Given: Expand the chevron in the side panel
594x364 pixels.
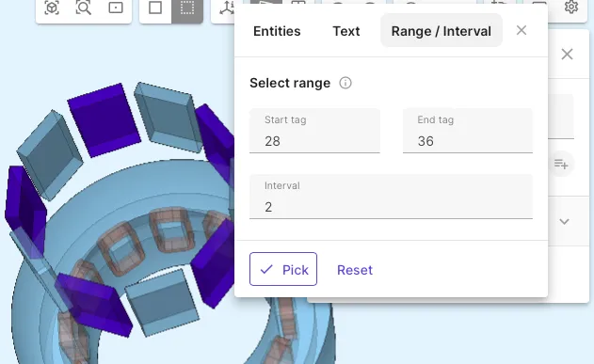Looking at the screenshot, I should coord(565,221).
